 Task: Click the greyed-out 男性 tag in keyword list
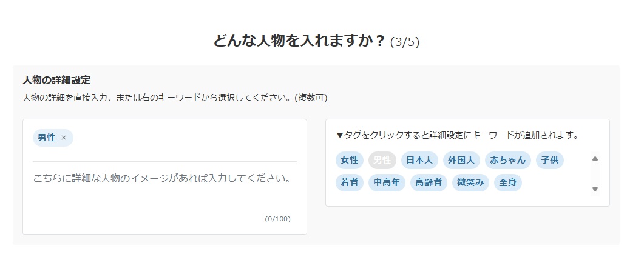(x=382, y=160)
